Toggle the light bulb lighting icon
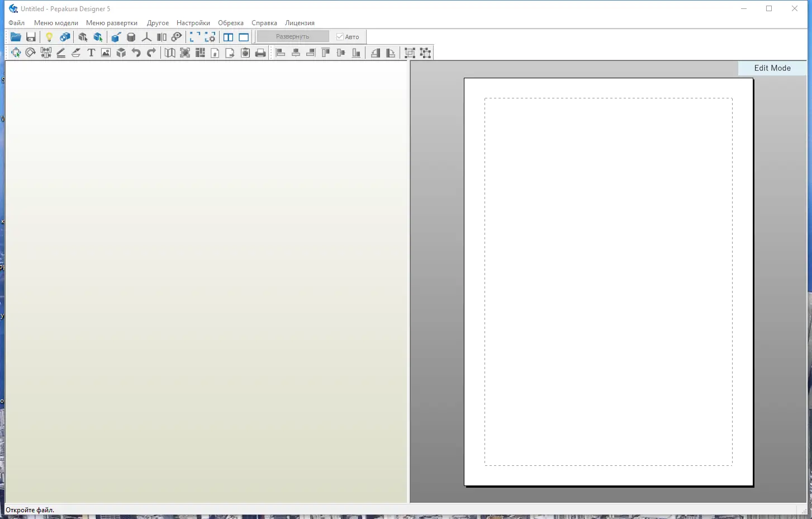Screen dimensions: 812x519 (x=49, y=37)
